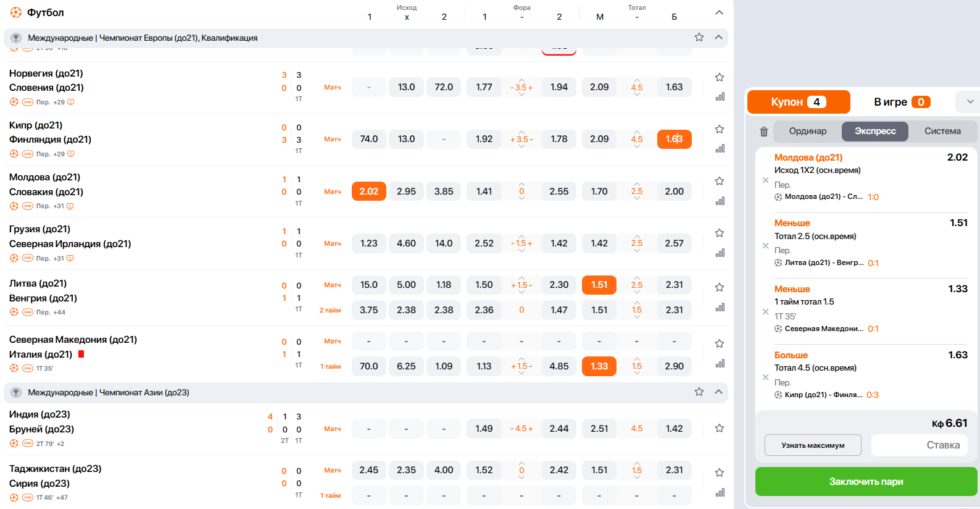Open statistics chart for Норвегия vs Словения match
This screenshot has width=980, height=509.
click(x=720, y=97)
